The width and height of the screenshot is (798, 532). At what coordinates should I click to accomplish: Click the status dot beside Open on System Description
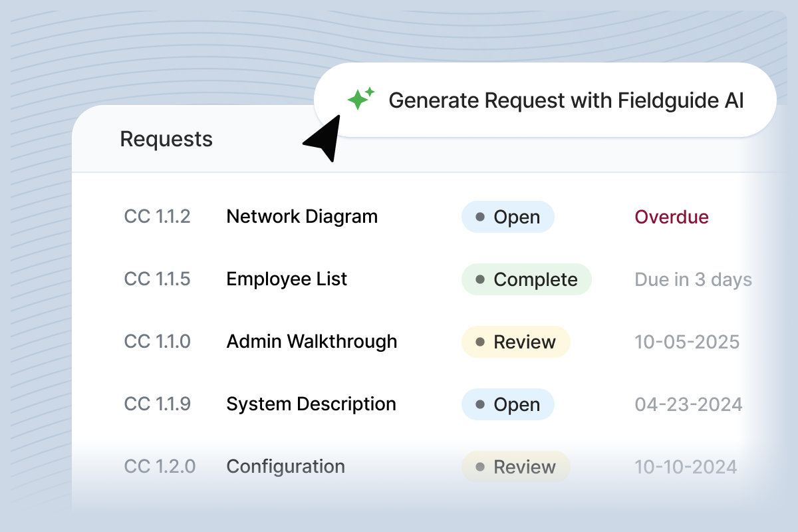pyautogui.click(x=480, y=404)
